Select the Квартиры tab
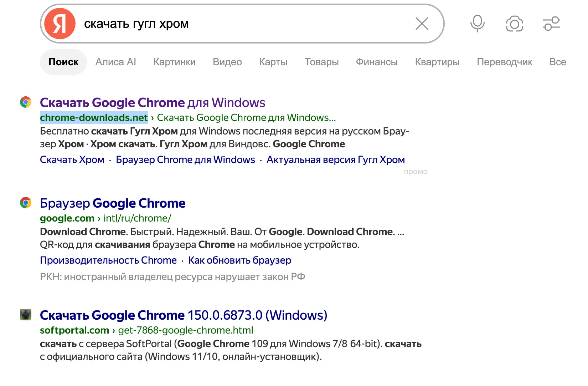 [x=437, y=62]
